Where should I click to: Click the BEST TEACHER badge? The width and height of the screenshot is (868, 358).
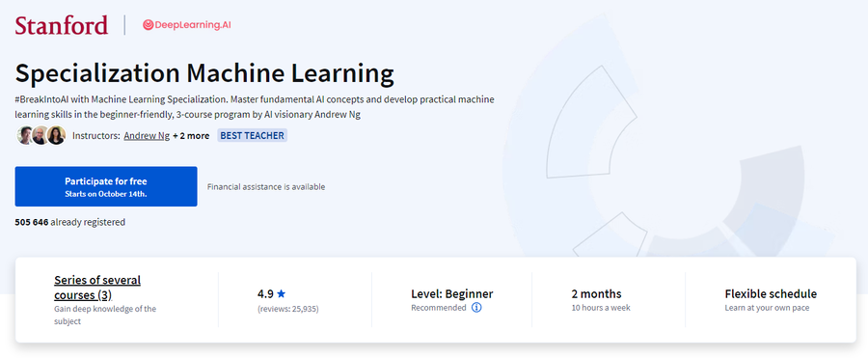253,136
